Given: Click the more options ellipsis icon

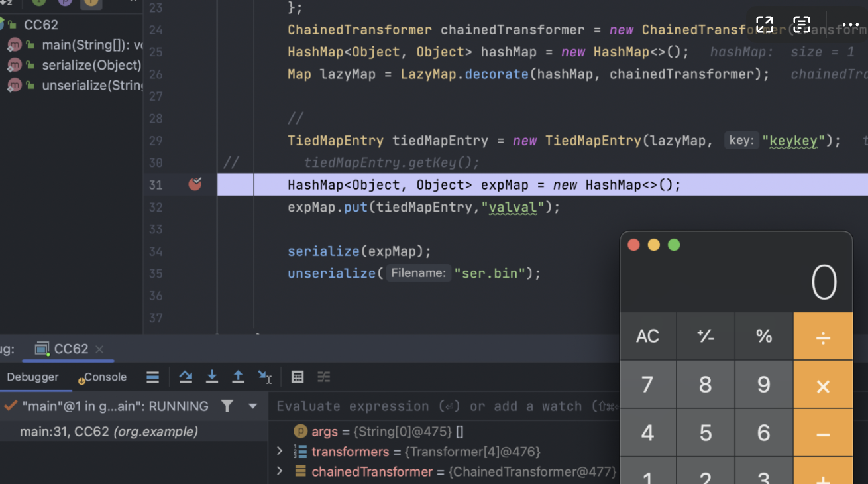Looking at the screenshot, I should coord(850,25).
